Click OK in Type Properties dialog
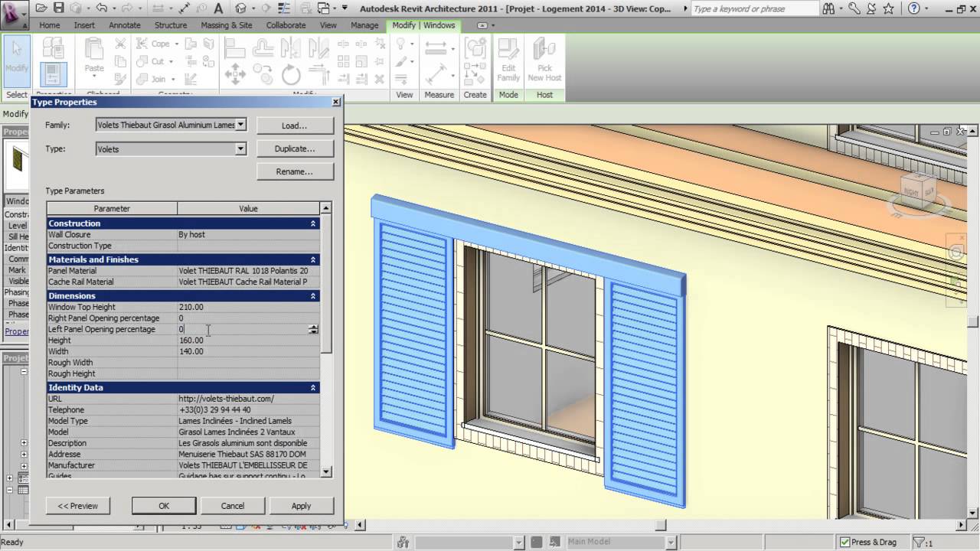 point(164,505)
